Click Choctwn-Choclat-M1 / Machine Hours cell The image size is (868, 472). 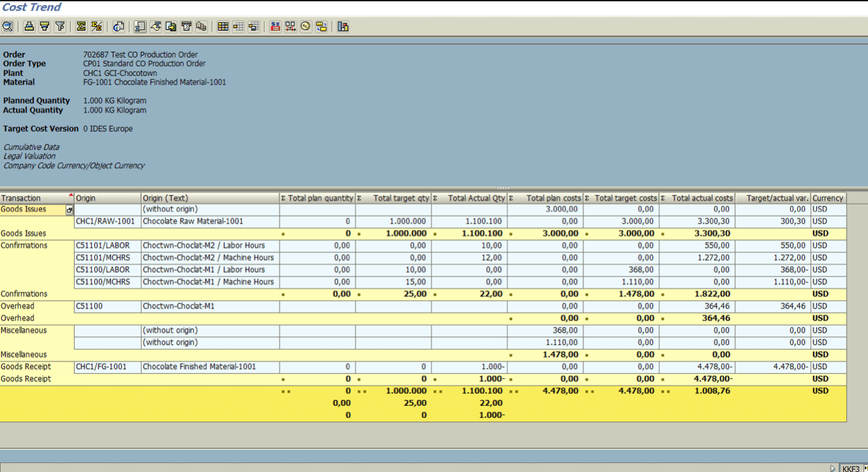[x=210, y=282]
